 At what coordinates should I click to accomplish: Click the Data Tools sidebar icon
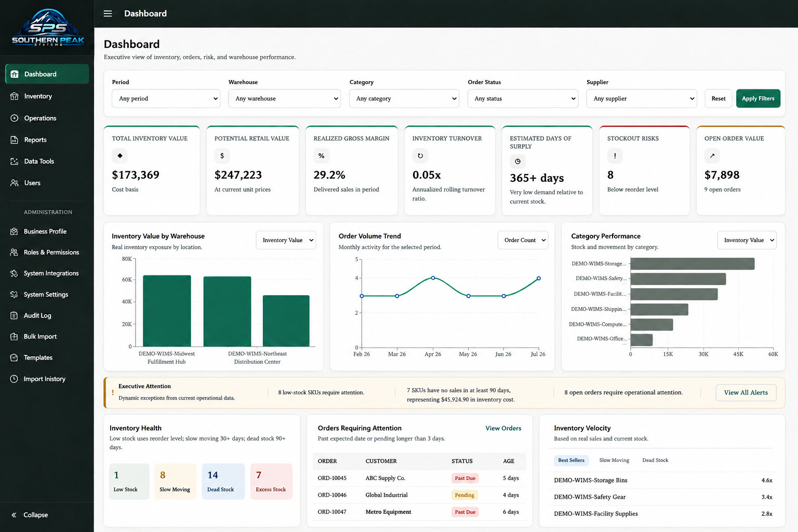[x=15, y=161]
